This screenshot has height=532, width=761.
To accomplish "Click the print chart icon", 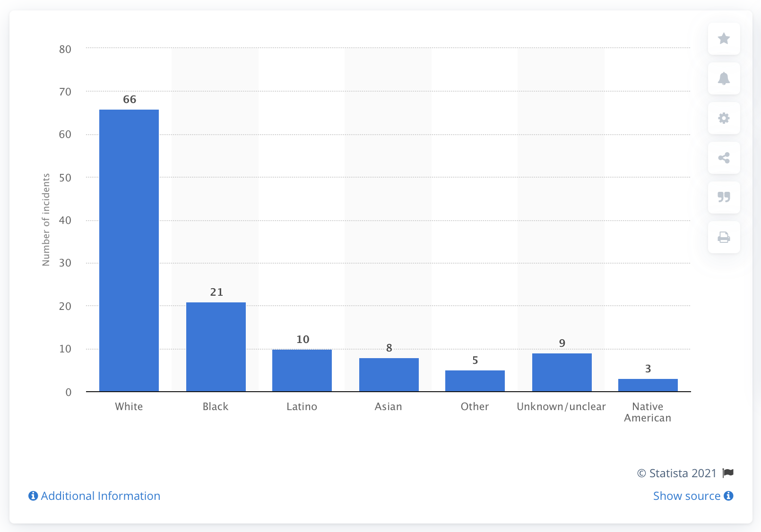I will (724, 237).
